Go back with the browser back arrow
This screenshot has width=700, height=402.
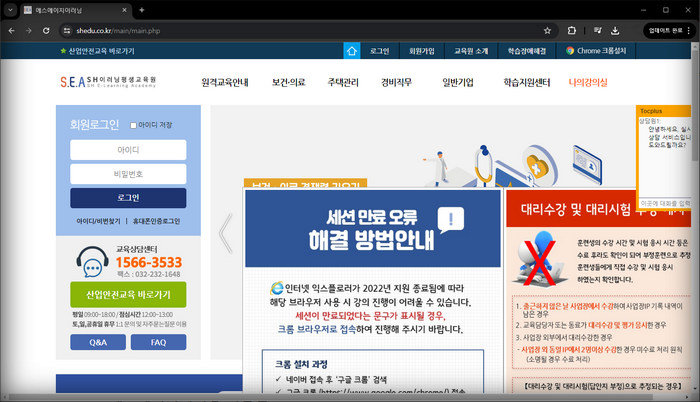12,31
